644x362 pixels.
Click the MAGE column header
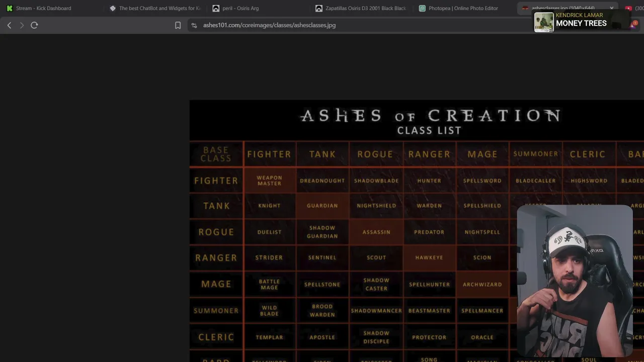(x=482, y=154)
